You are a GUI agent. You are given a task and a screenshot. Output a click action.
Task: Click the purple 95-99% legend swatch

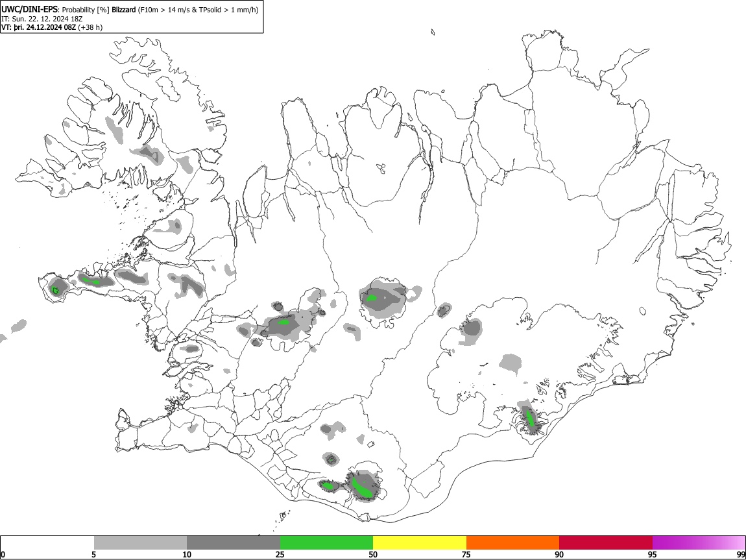click(699, 543)
